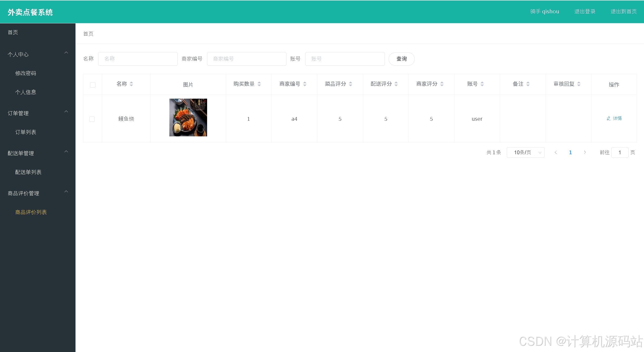
Task: Go to previous page arrow
Action: coord(556,152)
